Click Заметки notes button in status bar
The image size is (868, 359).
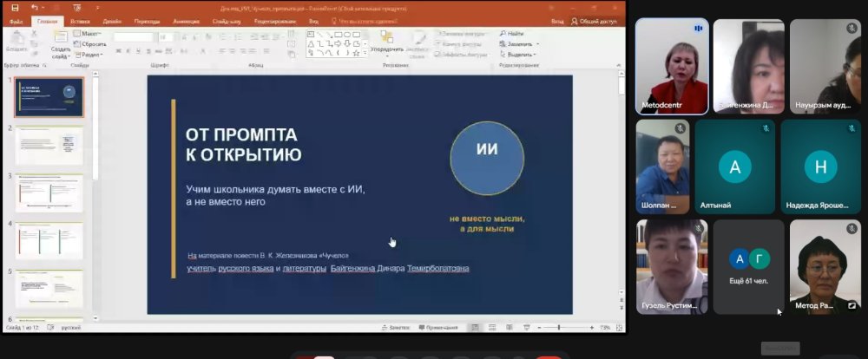tap(396, 328)
